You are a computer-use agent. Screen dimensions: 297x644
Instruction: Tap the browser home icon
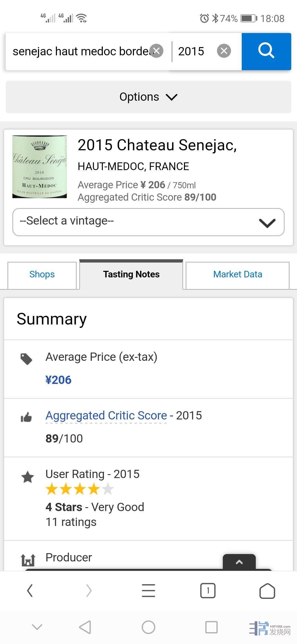pos(267,591)
